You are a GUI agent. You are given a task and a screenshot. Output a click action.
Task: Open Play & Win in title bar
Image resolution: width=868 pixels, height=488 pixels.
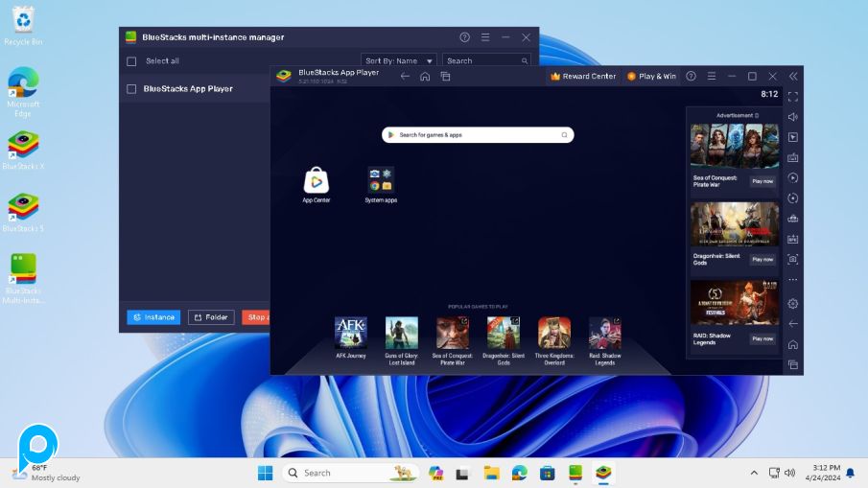651,77
